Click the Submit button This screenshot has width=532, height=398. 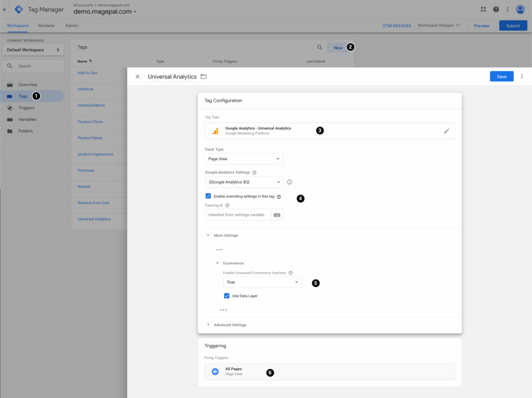pyautogui.click(x=513, y=26)
